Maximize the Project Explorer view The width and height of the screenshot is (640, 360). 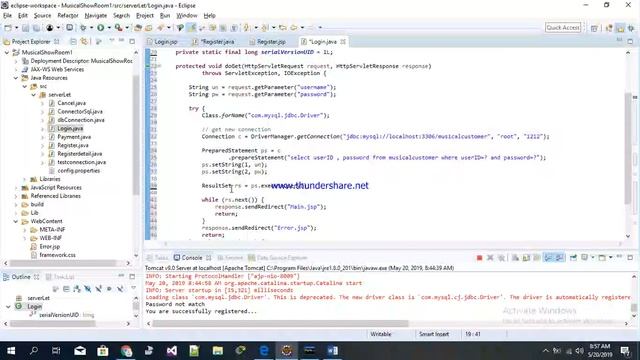[x=132, y=42]
